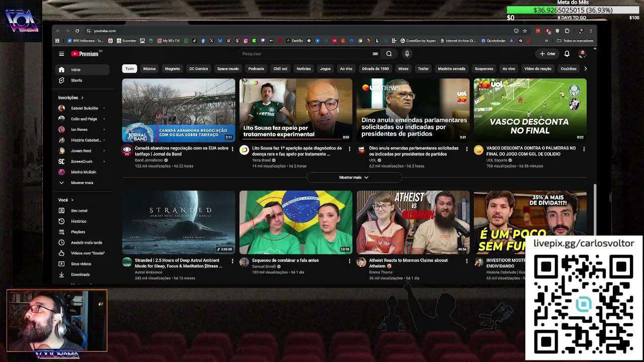
Task: Go to Início in the sidebar
Action: (x=82, y=70)
